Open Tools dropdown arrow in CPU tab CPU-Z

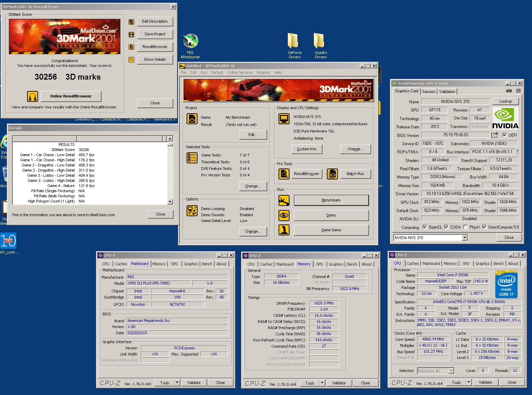[469, 382]
